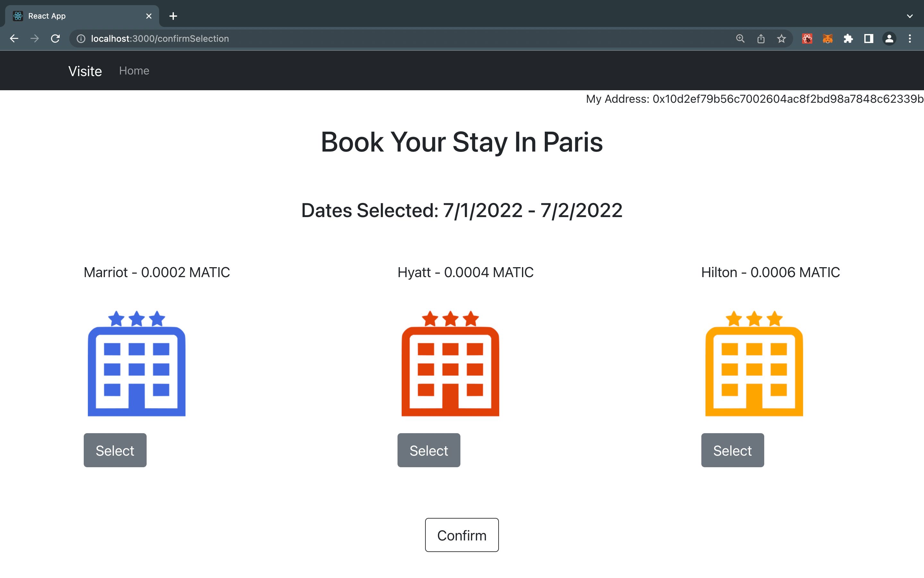Select the Marriot hotel
Image resolution: width=924 pixels, height=578 pixels.
point(115,450)
